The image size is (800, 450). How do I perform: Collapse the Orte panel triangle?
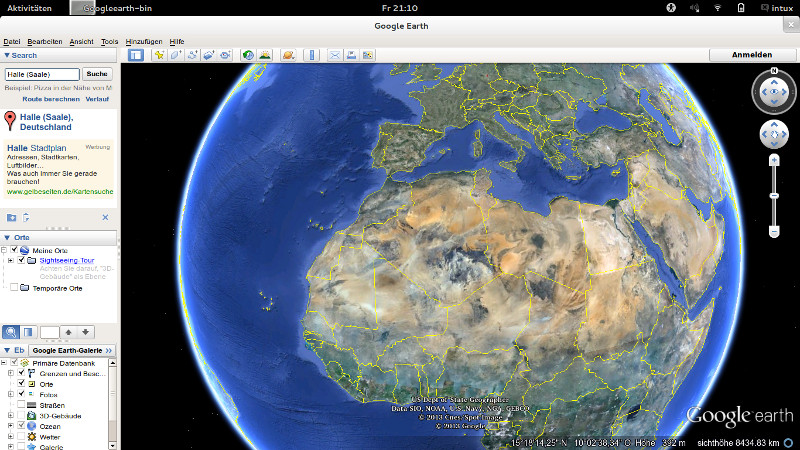[x=7, y=237]
